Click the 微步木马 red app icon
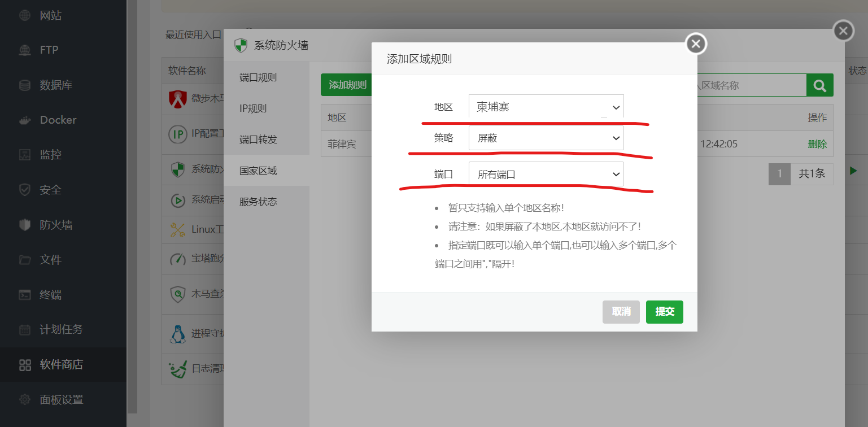Image resolution: width=868 pixels, height=427 pixels. (178, 99)
